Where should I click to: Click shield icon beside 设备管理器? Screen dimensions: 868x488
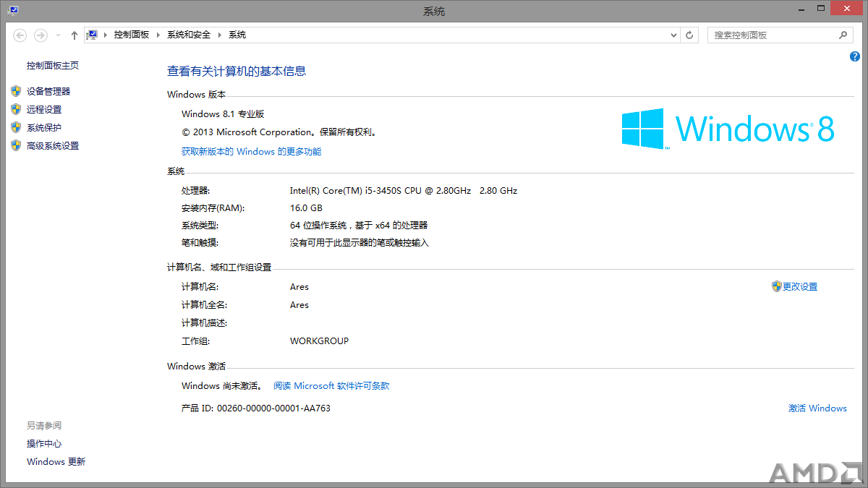click(x=16, y=91)
